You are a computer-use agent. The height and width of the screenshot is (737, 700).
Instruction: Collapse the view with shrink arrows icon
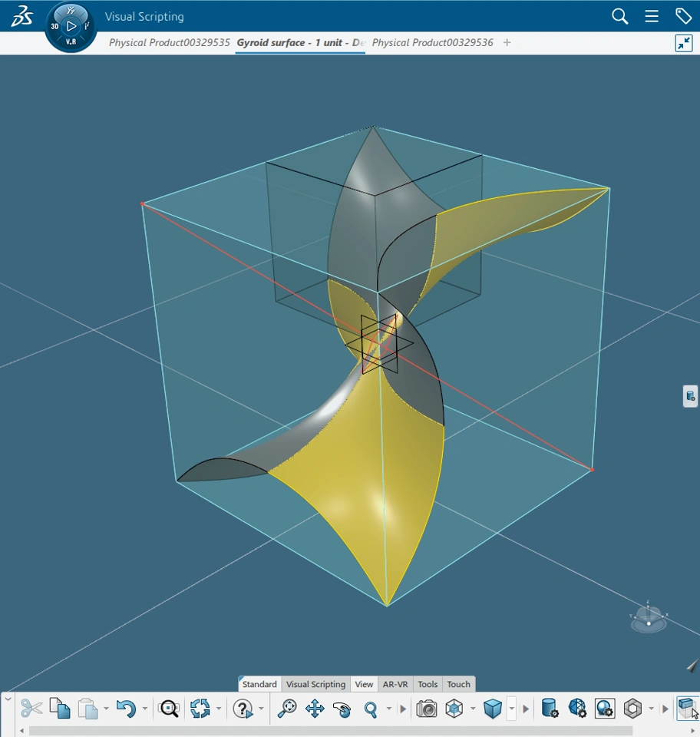[684, 43]
